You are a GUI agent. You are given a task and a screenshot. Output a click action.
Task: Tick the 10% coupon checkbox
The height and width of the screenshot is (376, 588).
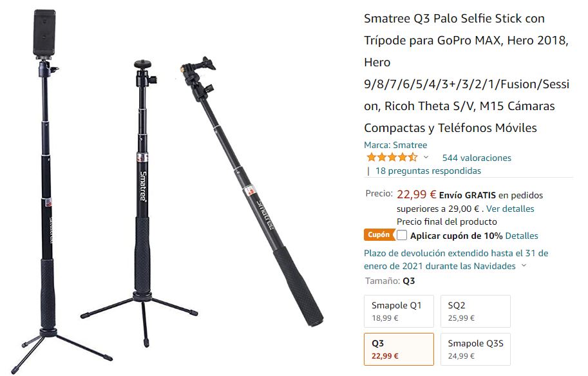point(402,235)
